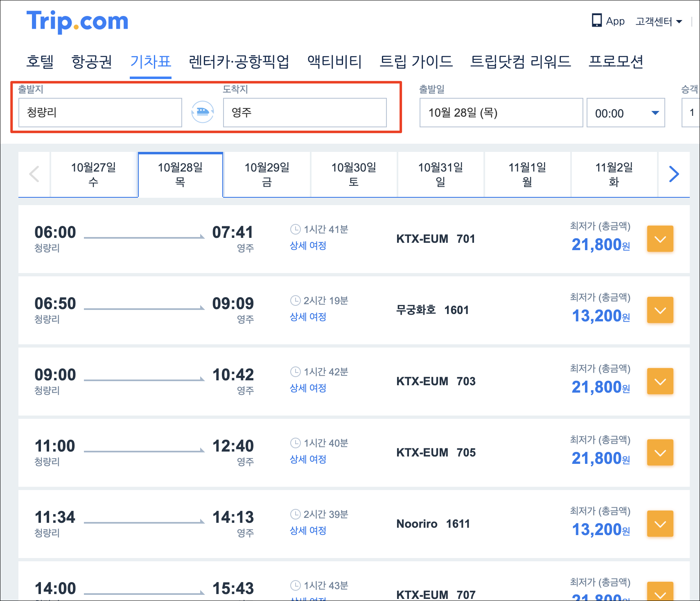Viewport: 700px width, 601px height.
Task: Click the 07:41 arrival time
Action: [x=233, y=232]
